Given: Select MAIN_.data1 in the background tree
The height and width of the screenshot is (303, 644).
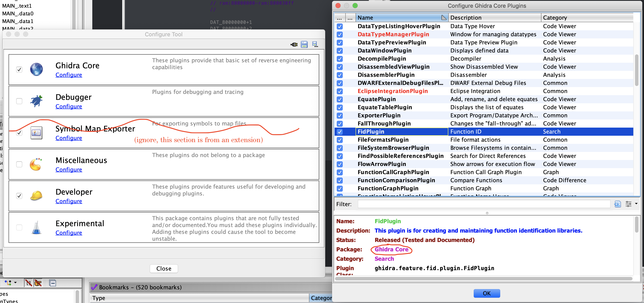Looking at the screenshot, I should (x=18, y=21).
